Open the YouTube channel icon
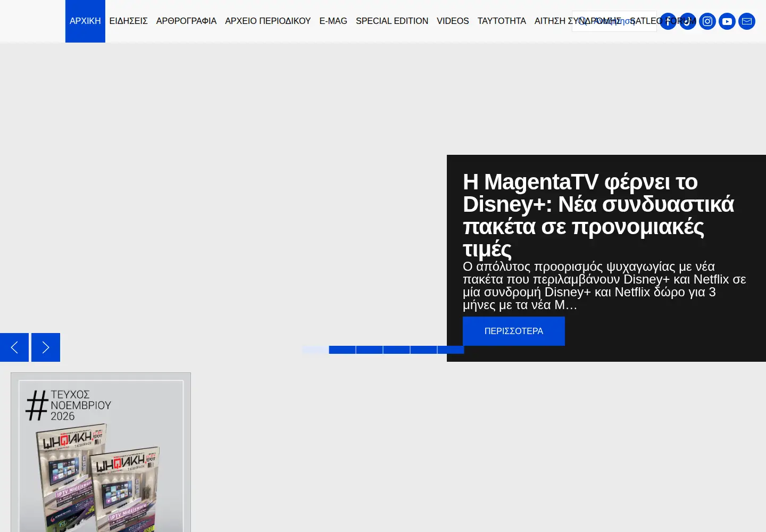The image size is (766, 532). pyautogui.click(x=727, y=21)
